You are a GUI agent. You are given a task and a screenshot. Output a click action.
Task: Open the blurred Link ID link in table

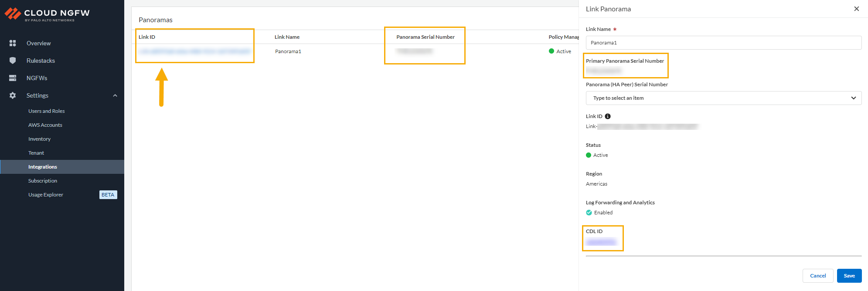pyautogui.click(x=194, y=51)
